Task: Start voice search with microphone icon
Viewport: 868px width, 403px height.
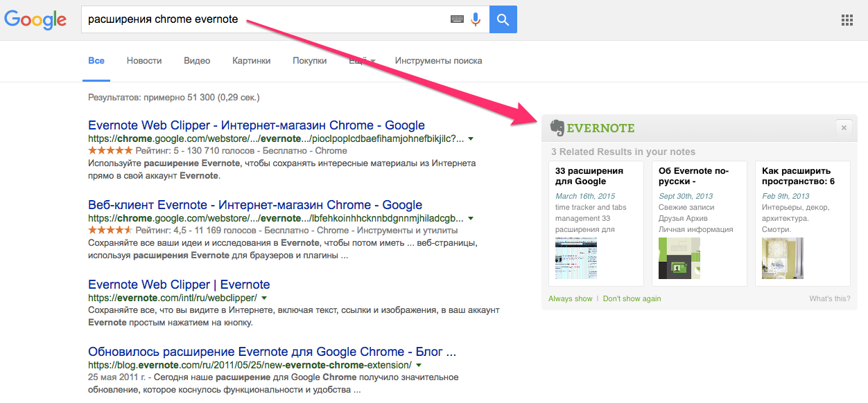Action: pos(476,19)
